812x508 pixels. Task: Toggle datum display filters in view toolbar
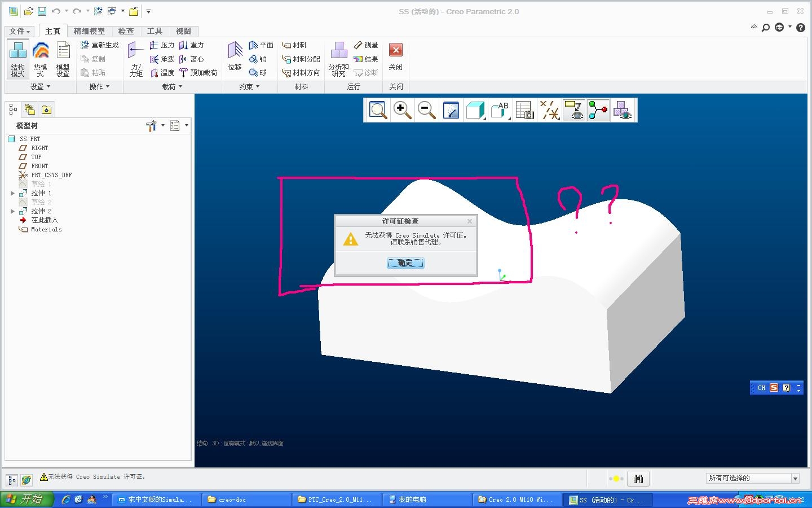(x=549, y=110)
